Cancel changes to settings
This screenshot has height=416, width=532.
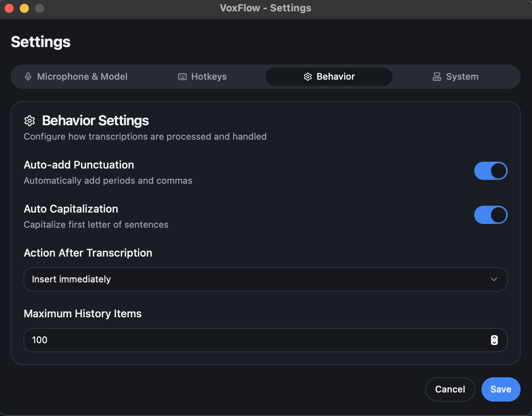(x=450, y=389)
